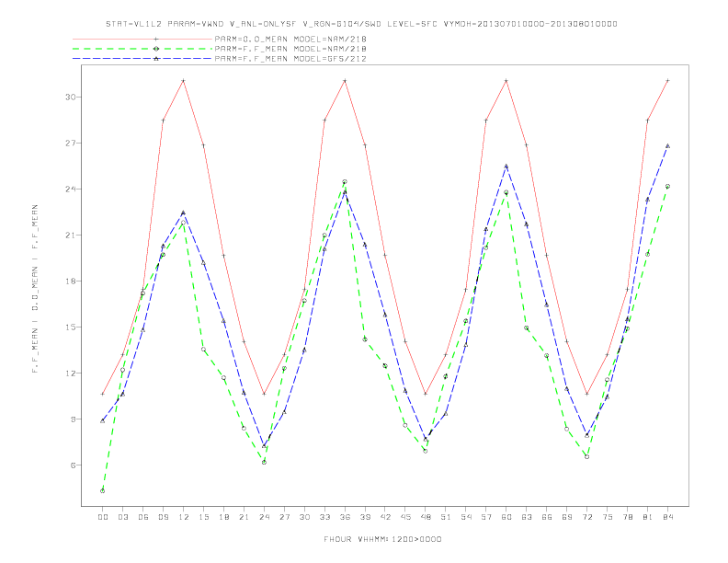Click x-axis forecast hour 39
The width and height of the screenshot is (728, 563).
(x=365, y=517)
